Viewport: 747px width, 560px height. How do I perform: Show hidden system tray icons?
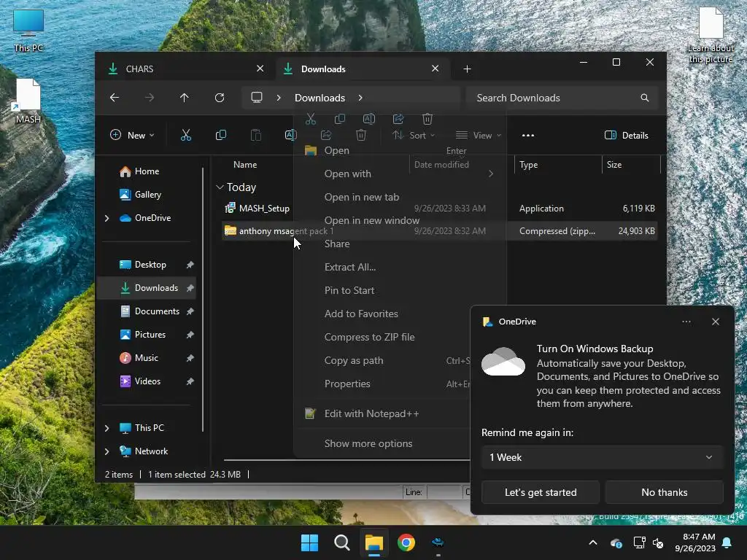coord(592,542)
